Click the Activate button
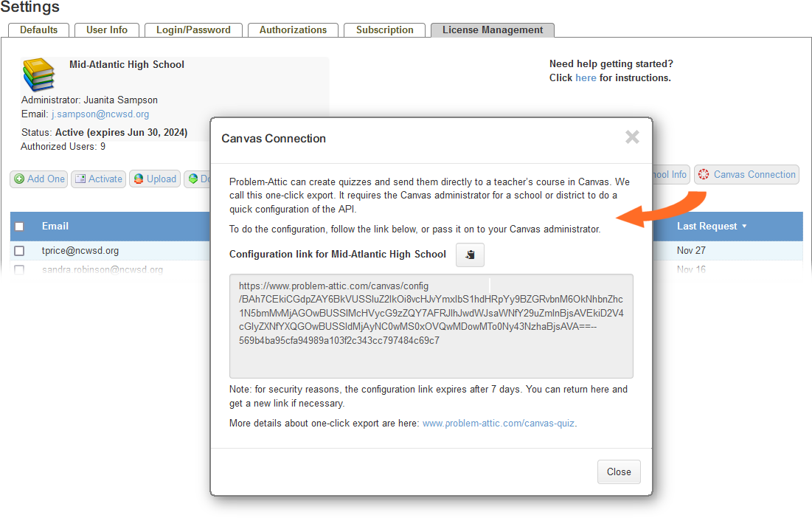Image resolution: width=812 pixels, height=518 pixels. (98, 179)
